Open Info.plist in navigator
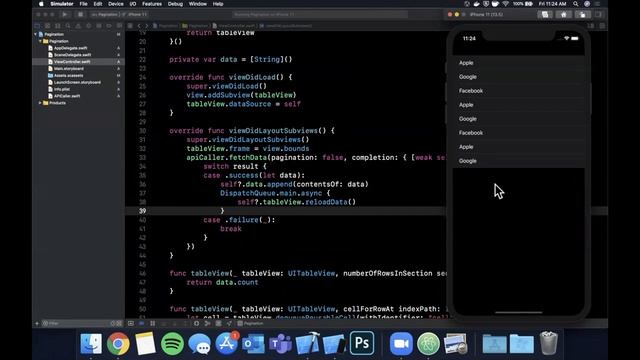The width and height of the screenshot is (640, 360). coord(62,89)
